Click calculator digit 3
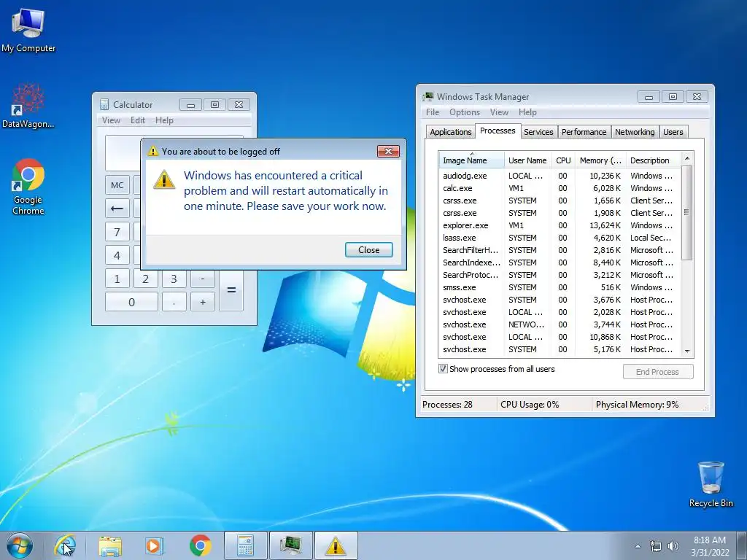The image size is (747, 560). tap(174, 279)
